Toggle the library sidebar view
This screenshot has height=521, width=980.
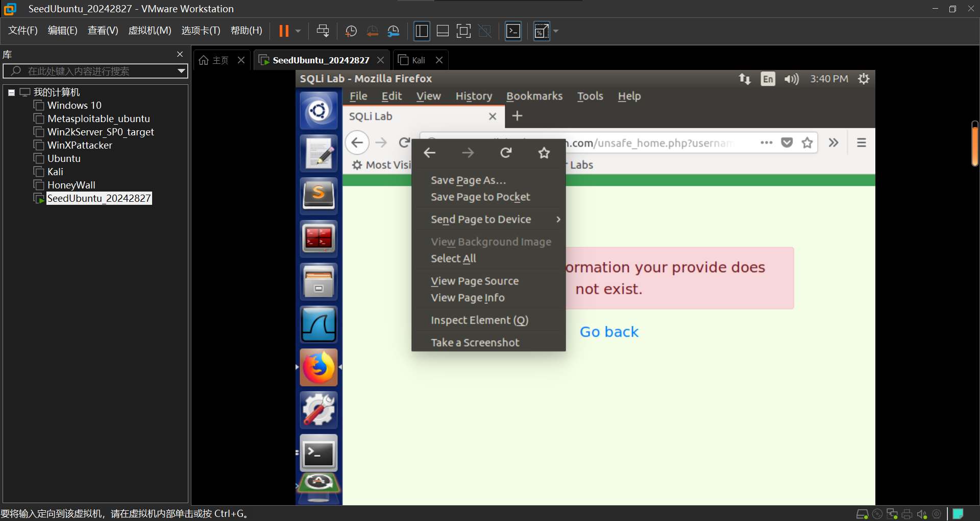click(x=422, y=31)
